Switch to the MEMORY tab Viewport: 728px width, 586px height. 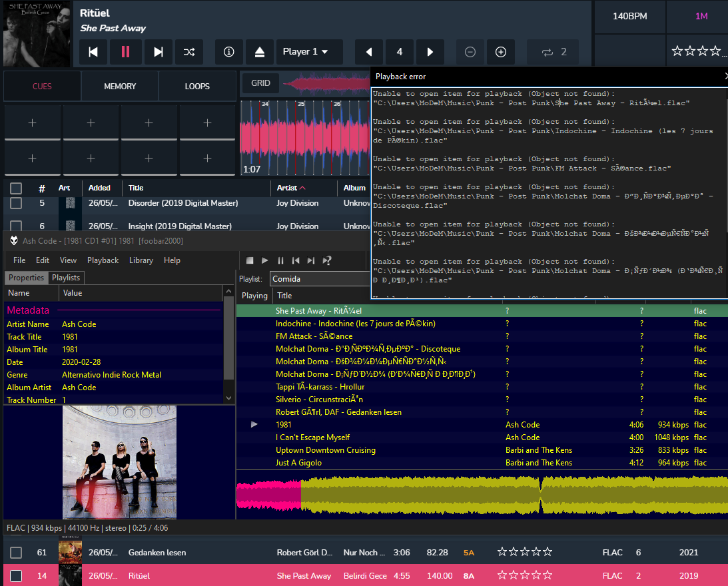pos(120,87)
